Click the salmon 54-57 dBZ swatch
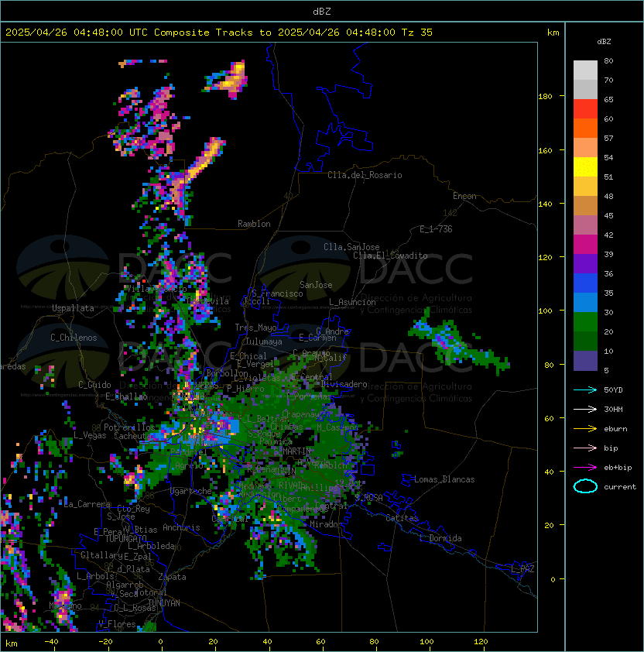 [585, 148]
